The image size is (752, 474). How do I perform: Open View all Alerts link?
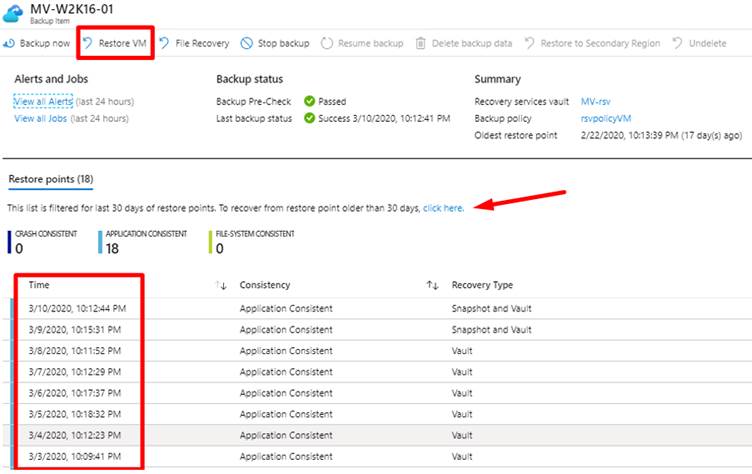tap(43, 101)
